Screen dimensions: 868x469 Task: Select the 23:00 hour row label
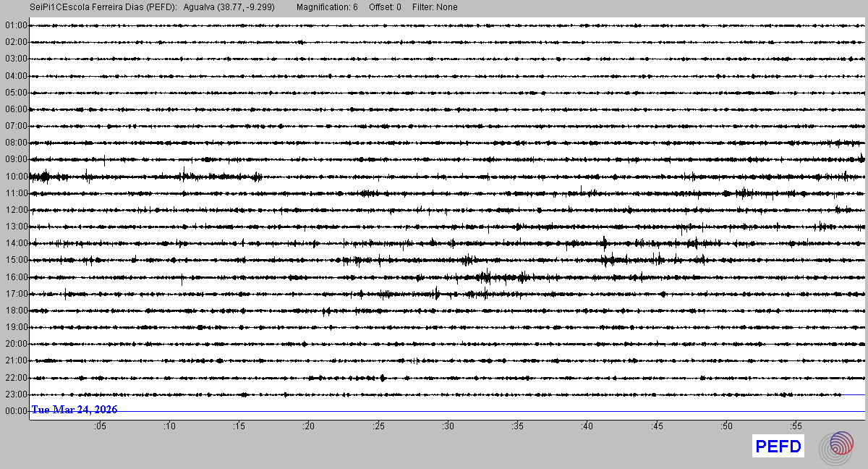16,394
